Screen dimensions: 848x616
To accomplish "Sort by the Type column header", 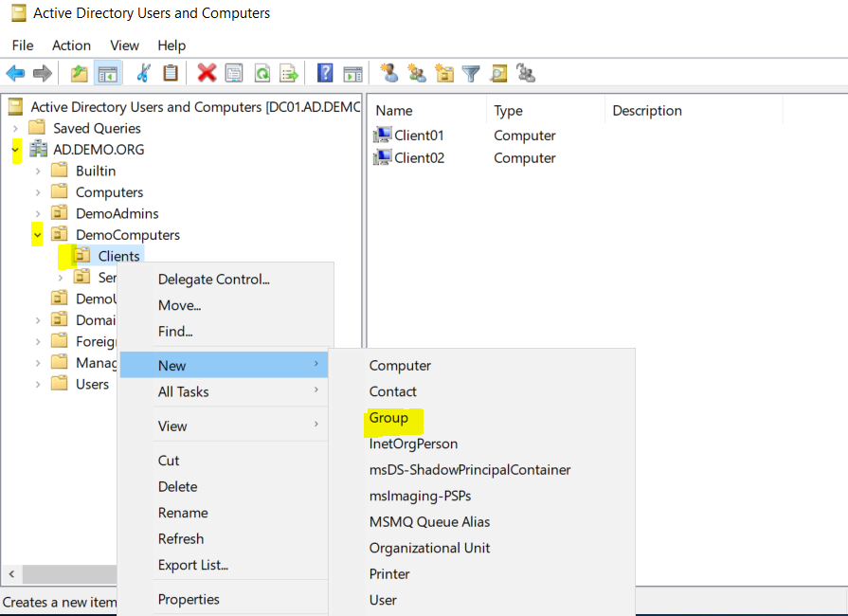I will pyautogui.click(x=546, y=110).
